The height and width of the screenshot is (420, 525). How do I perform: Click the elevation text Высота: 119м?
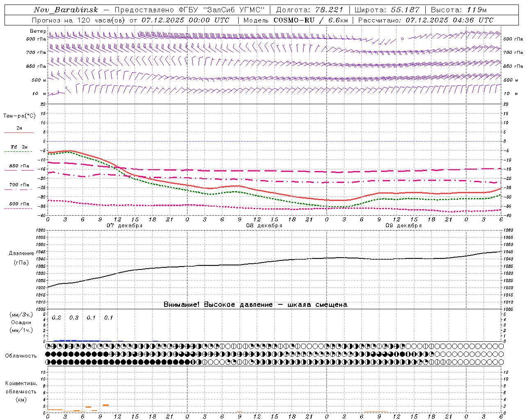pos(459,10)
